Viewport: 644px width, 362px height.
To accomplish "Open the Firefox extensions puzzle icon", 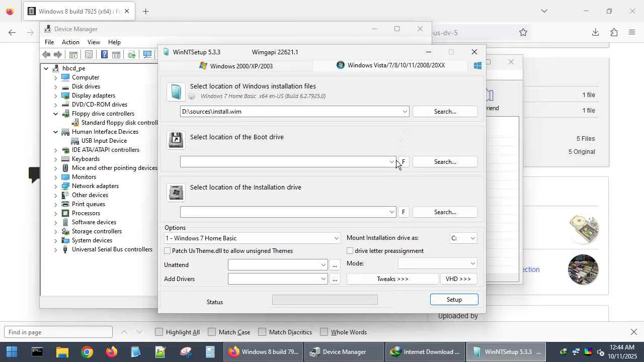I will [x=614, y=33].
